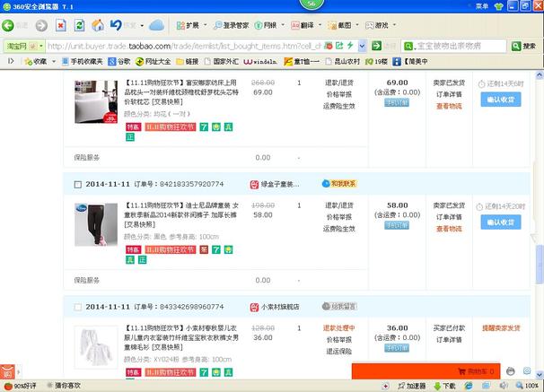Click the scroll up arrow of page scrollbar
Viewport: 544px width, 392px height.
(x=540, y=75)
